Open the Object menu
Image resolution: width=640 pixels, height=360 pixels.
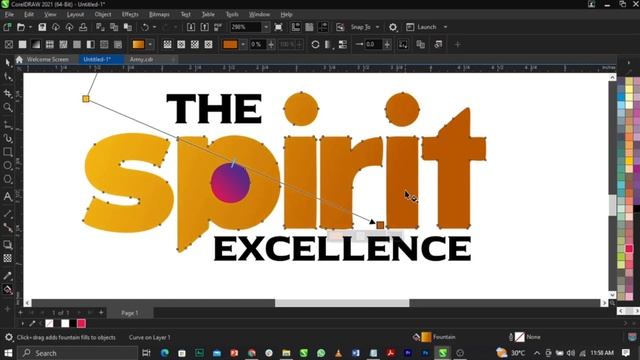[103, 14]
